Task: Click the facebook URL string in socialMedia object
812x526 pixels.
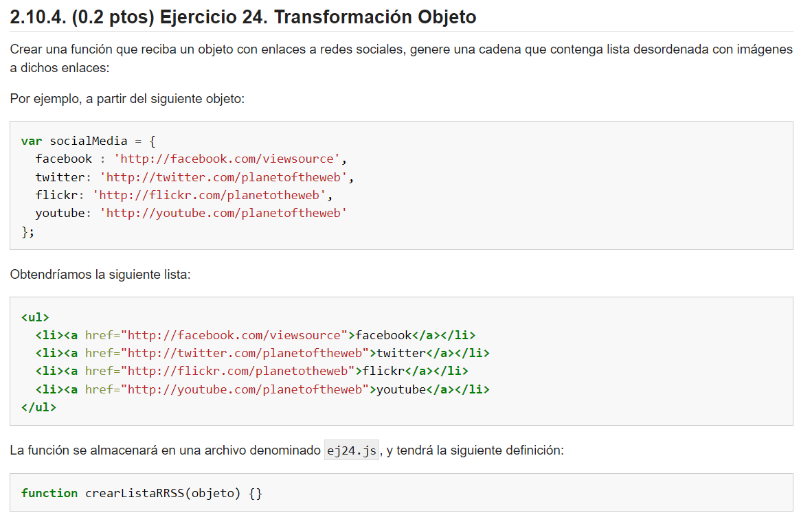Action: click(x=227, y=159)
